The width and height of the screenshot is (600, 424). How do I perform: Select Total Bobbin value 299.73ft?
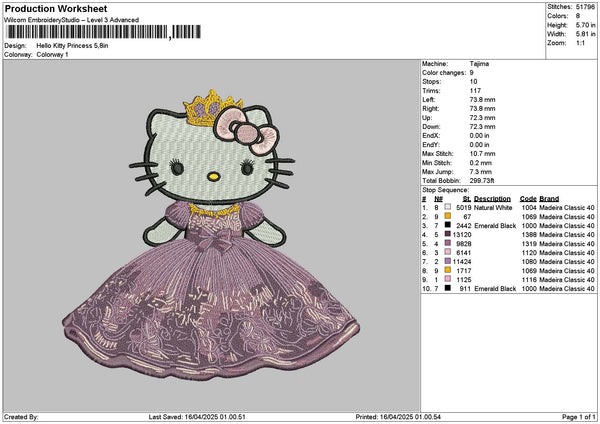point(482,181)
